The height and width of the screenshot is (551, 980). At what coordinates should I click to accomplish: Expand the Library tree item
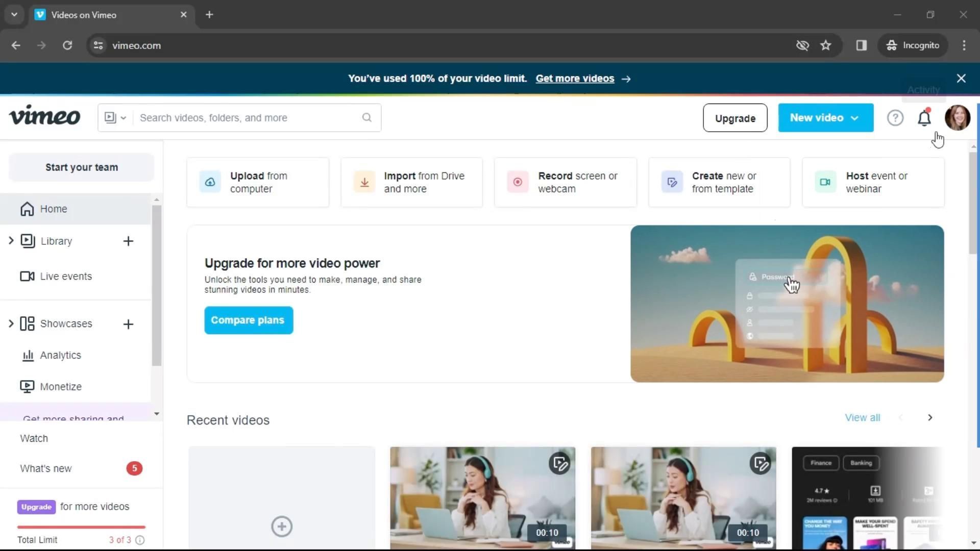point(11,241)
